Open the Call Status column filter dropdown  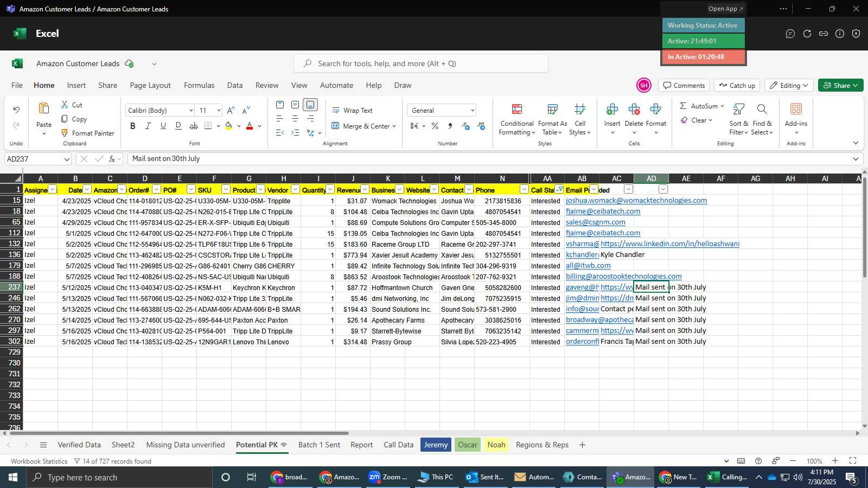click(x=559, y=189)
